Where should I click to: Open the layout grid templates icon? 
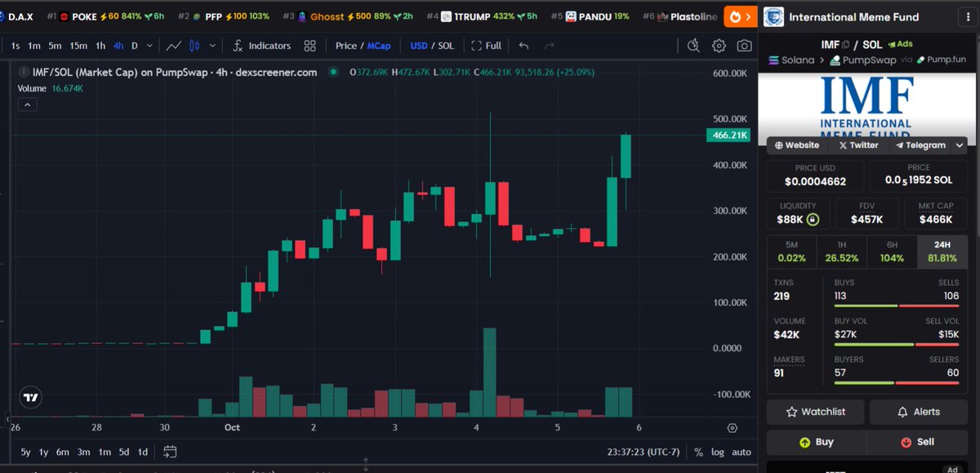(310, 46)
